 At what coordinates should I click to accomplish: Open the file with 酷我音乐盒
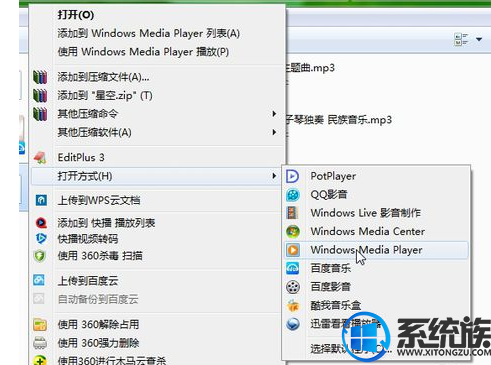pyautogui.click(x=376, y=305)
